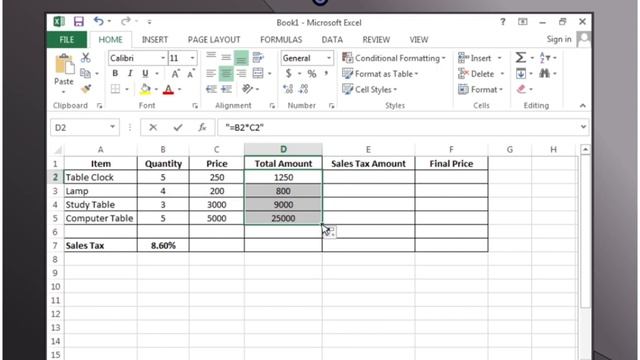Click the Save icon in quick access toolbar
The width and height of the screenshot is (640, 360).
coord(78,21)
